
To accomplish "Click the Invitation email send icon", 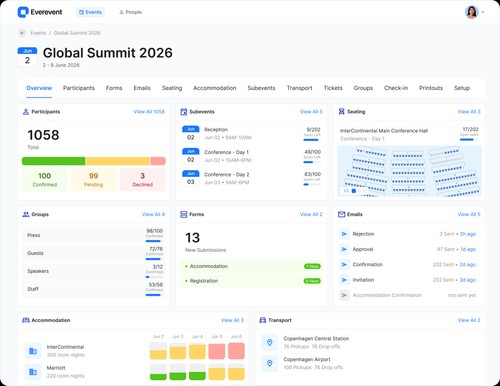I will click(x=344, y=280).
